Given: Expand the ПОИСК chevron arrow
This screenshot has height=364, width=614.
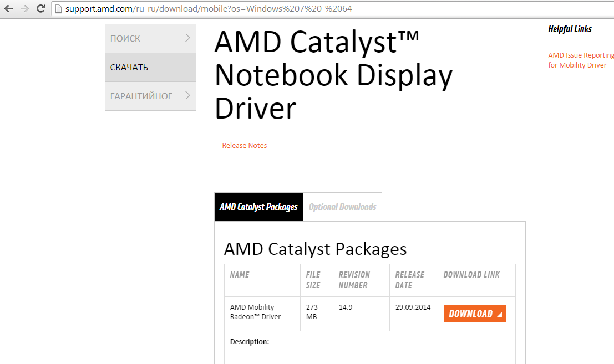Looking at the screenshot, I should (187, 38).
